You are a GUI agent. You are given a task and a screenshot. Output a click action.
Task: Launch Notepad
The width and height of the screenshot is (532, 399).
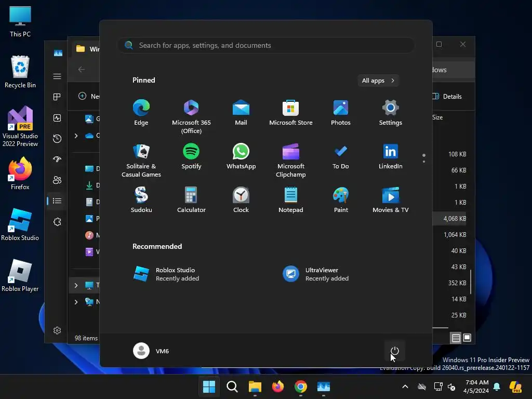[x=291, y=200]
